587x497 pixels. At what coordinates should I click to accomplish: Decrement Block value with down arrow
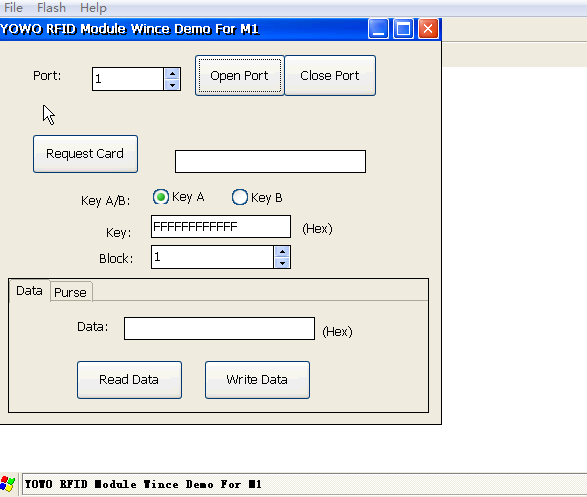282,263
